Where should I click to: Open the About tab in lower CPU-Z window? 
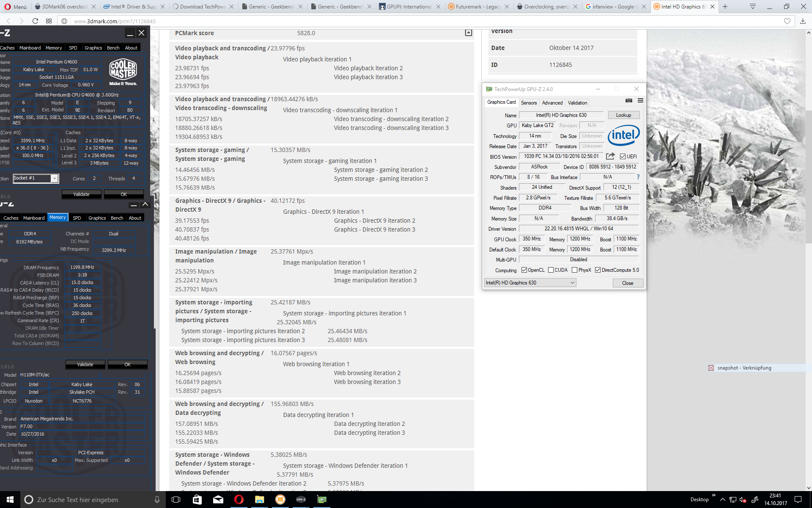[x=135, y=218]
